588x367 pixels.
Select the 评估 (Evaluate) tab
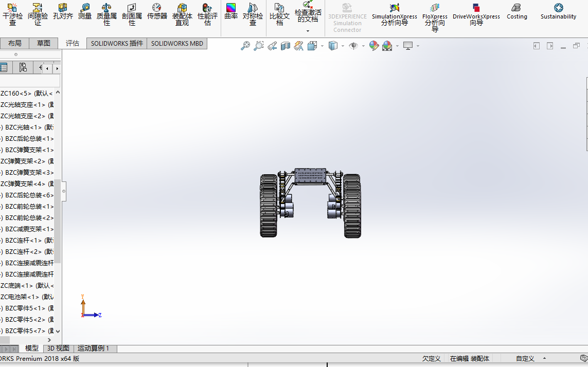(73, 43)
